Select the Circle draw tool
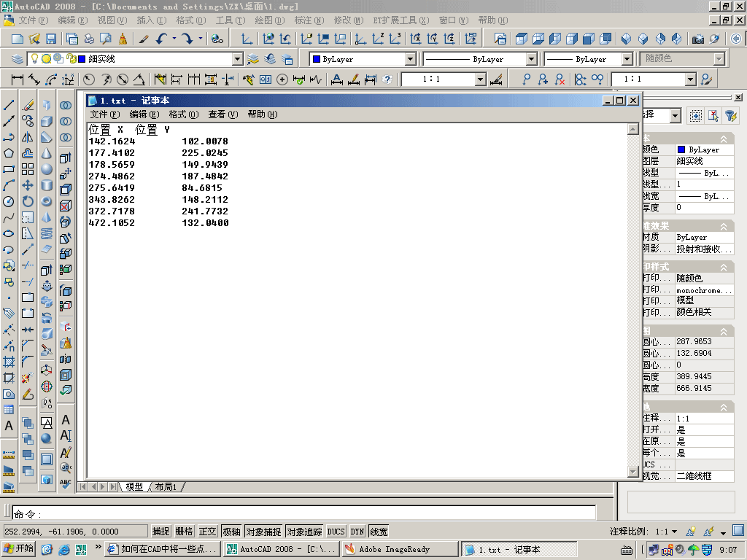The width and height of the screenshot is (747, 560). (9, 201)
